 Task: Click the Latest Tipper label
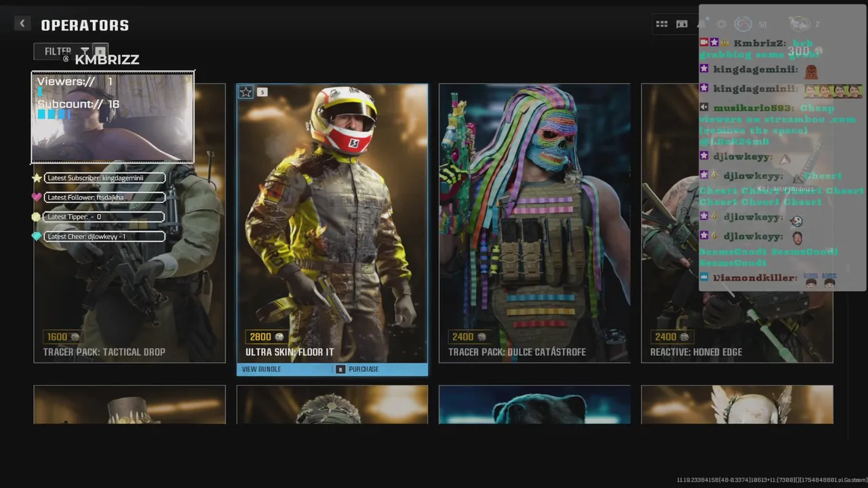[x=105, y=217]
